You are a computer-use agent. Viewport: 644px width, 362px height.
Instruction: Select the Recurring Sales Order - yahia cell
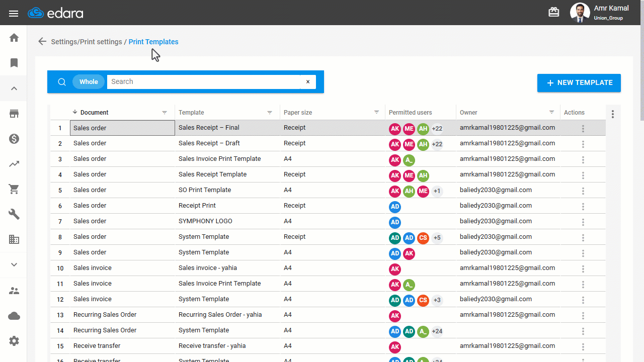[x=227, y=315]
